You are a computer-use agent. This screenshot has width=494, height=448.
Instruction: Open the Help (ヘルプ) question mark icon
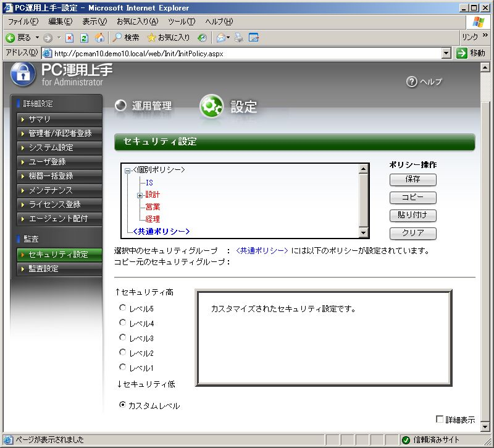(x=412, y=82)
